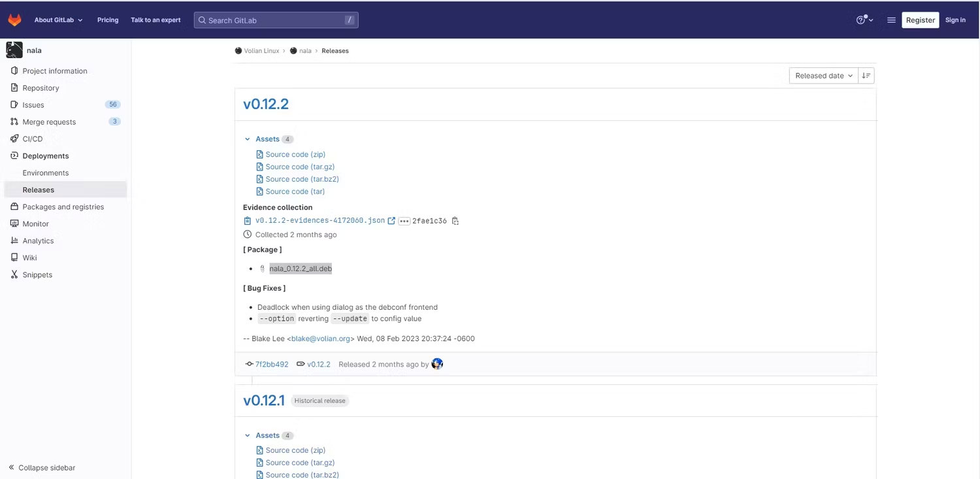Click the Analytics chart icon

click(x=14, y=240)
